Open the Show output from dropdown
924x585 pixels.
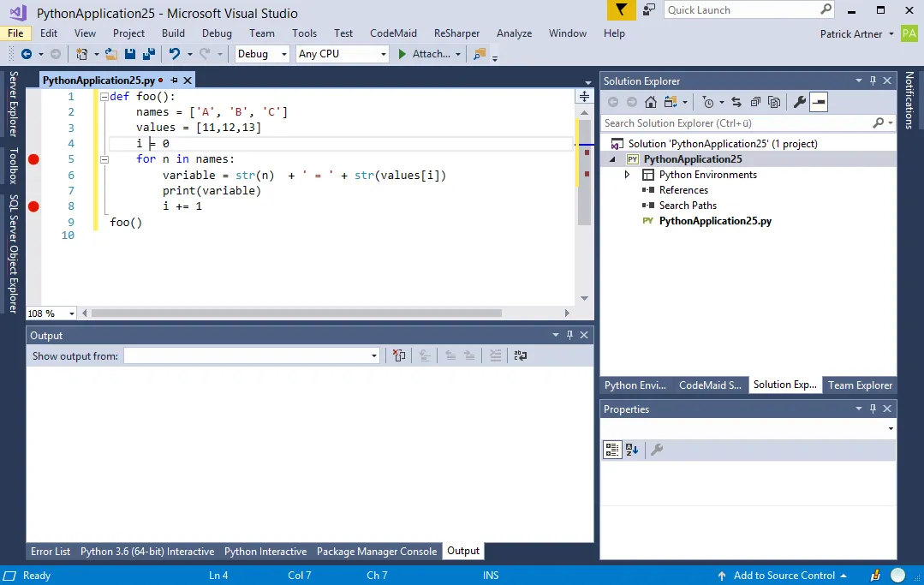tap(373, 355)
